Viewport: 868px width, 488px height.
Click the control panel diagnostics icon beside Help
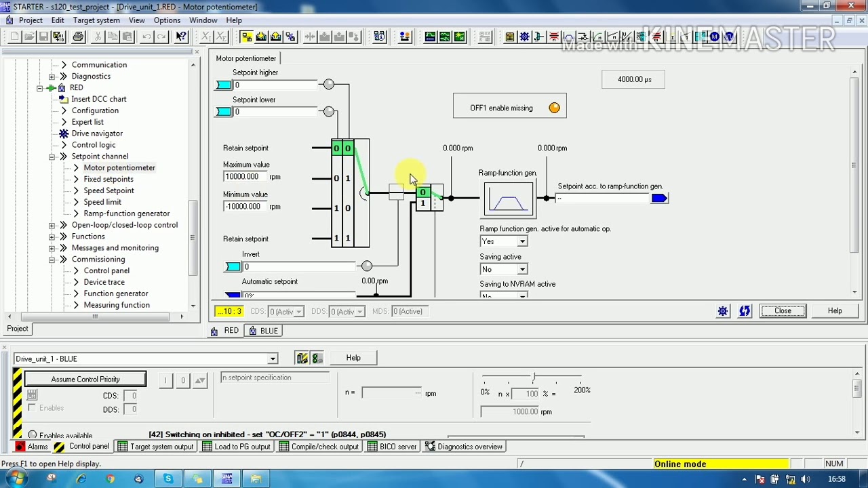coord(317,358)
